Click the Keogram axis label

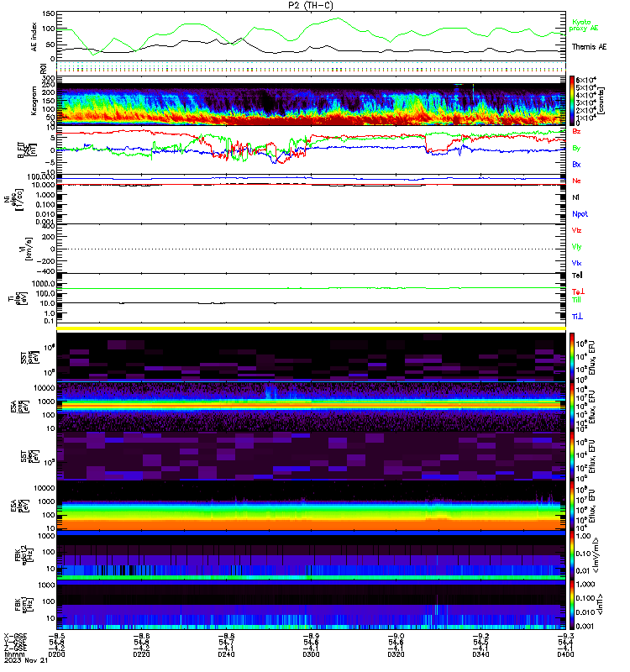pos(34,101)
